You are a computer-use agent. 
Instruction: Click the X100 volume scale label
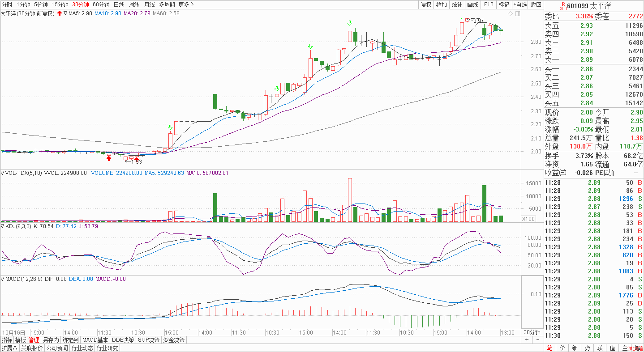529,219
